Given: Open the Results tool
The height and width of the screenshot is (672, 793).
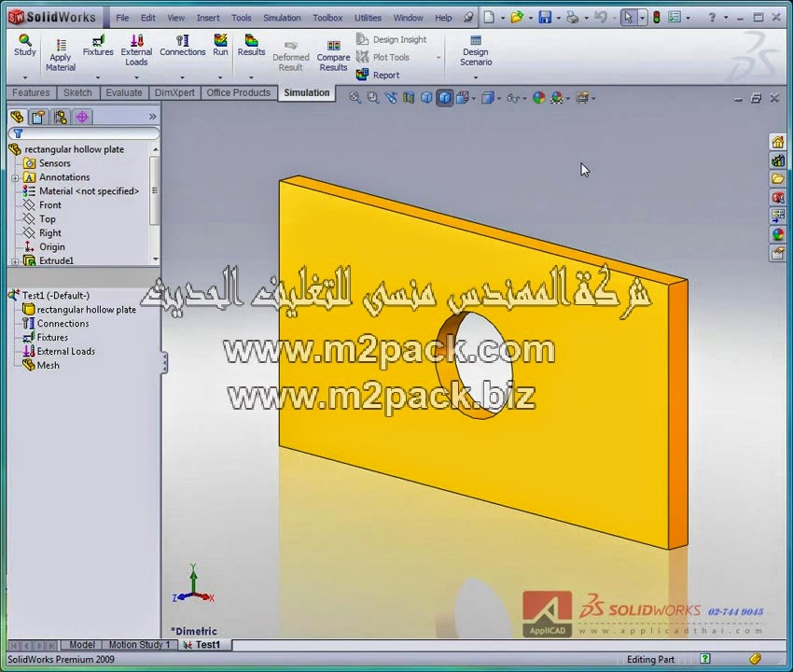Looking at the screenshot, I should [x=251, y=45].
